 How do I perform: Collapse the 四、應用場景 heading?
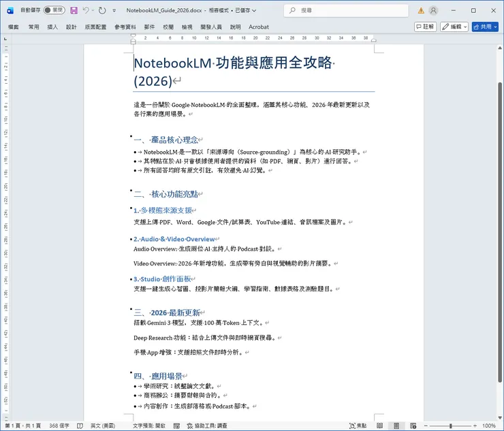point(131,372)
